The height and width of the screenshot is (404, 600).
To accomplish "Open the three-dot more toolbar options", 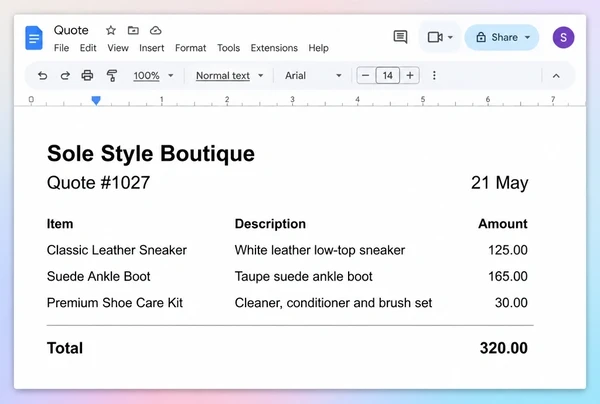I will click(434, 75).
